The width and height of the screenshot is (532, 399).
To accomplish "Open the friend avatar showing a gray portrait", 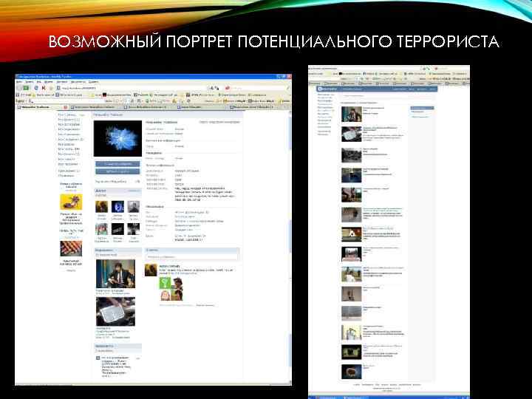I will click(133, 207).
